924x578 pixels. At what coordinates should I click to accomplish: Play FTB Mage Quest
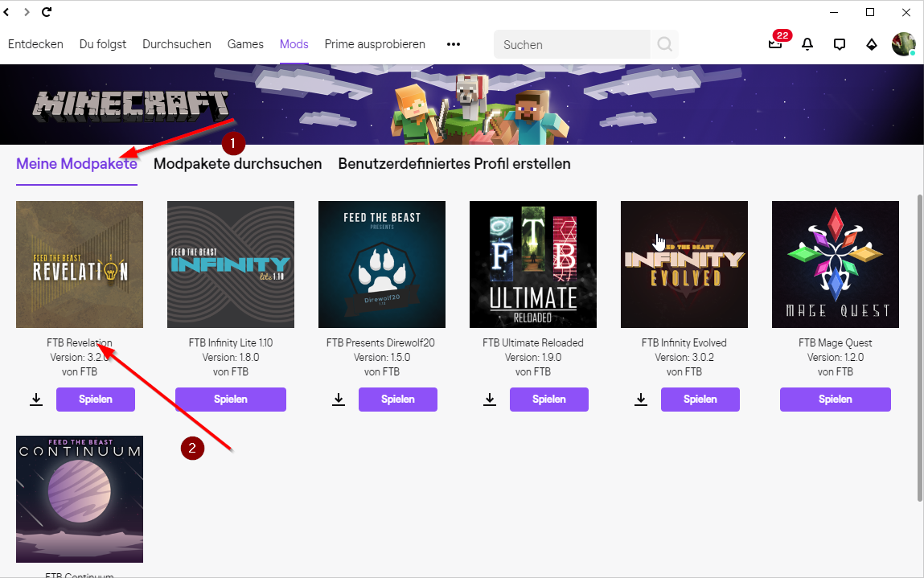point(835,400)
